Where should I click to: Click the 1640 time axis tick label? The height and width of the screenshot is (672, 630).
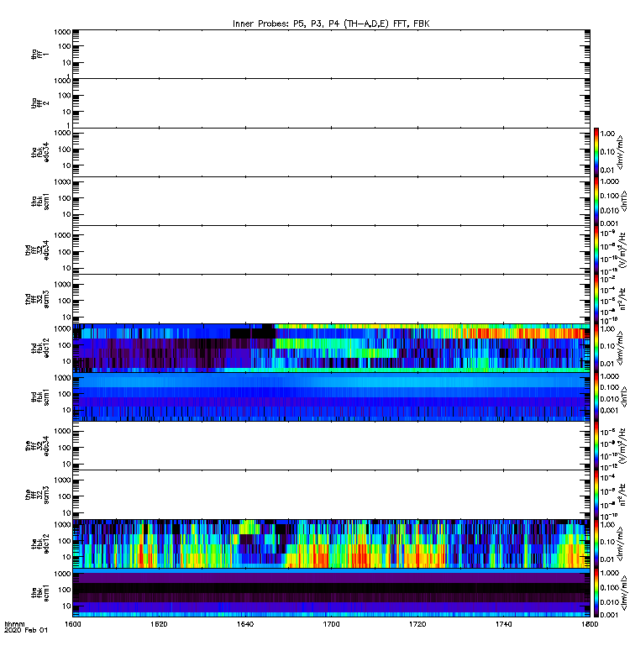[245, 624]
